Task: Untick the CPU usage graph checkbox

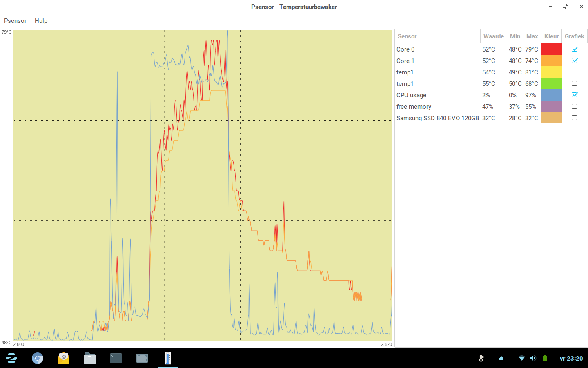Action: pos(575,95)
